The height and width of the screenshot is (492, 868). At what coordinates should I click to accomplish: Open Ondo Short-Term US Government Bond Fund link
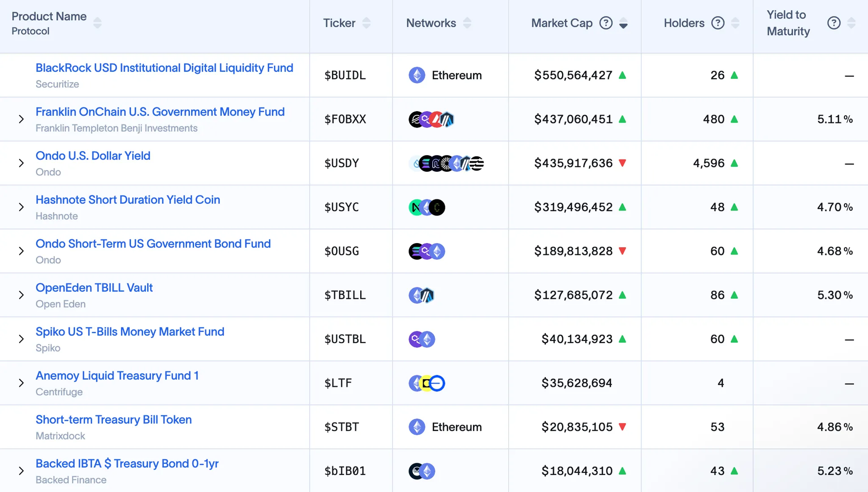153,244
